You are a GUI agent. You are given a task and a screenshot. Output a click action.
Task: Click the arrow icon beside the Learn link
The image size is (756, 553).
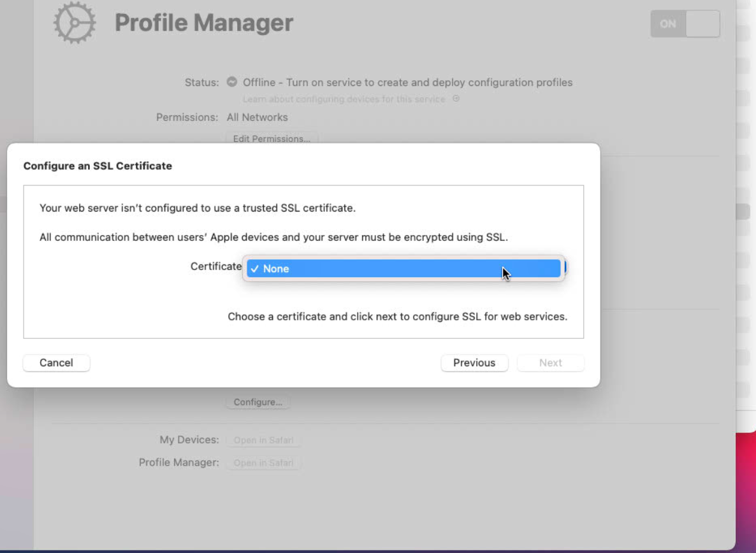[x=456, y=99]
